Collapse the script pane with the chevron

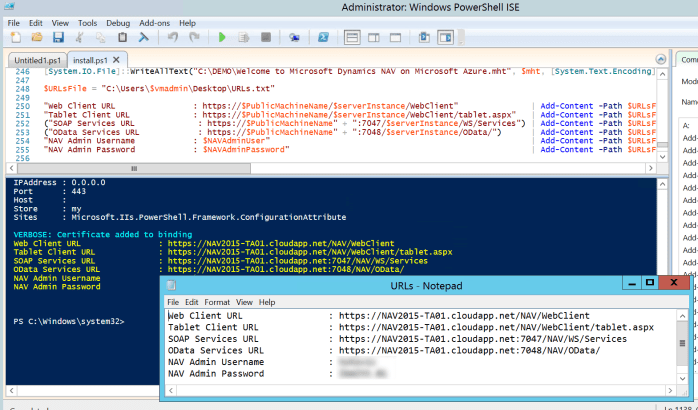point(660,60)
